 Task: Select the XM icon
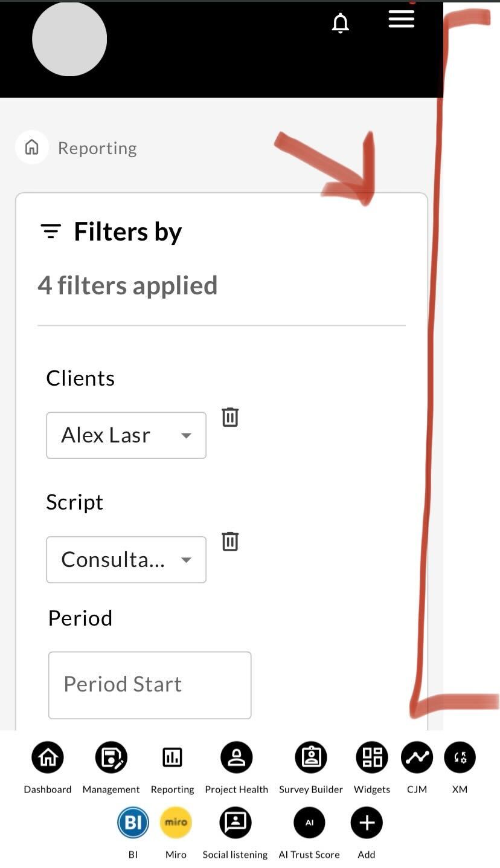[x=460, y=757]
